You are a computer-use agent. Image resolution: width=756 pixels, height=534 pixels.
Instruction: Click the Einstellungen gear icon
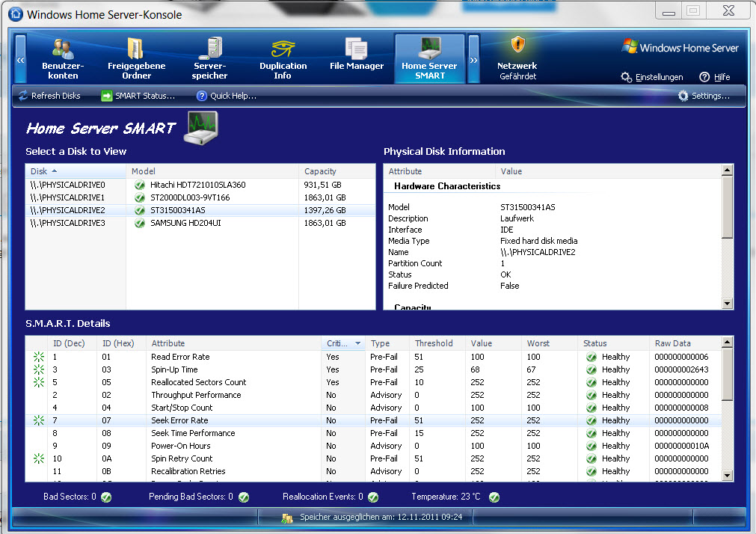(627, 77)
